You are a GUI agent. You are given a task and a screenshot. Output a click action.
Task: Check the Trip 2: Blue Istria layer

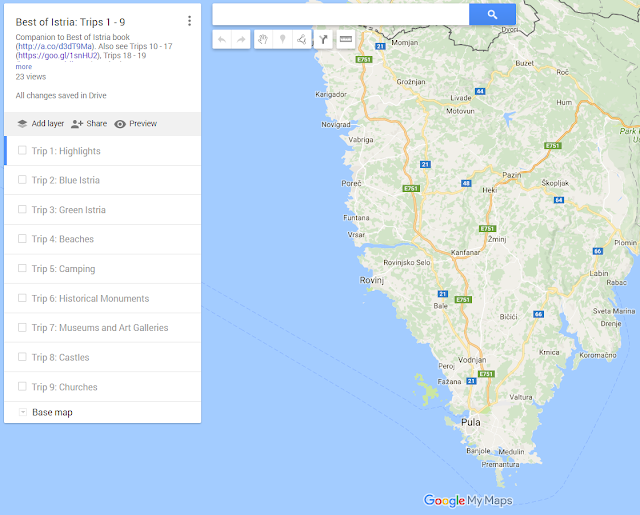point(22,180)
